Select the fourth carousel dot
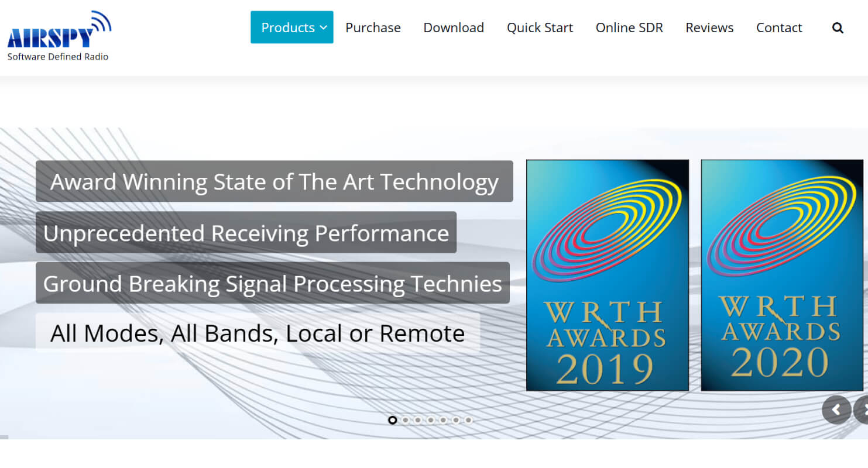This screenshot has height=468, width=868. click(x=431, y=420)
